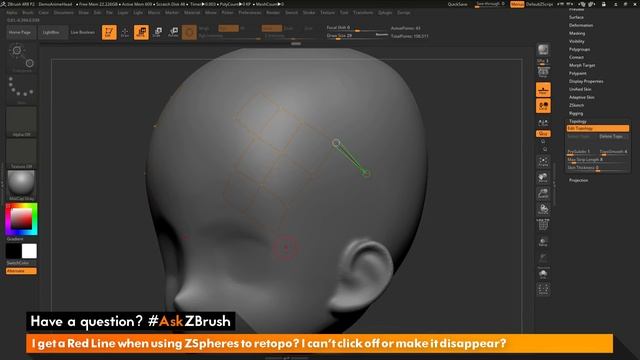Click the Rotate view icon on right shelf

click(543, 209)
